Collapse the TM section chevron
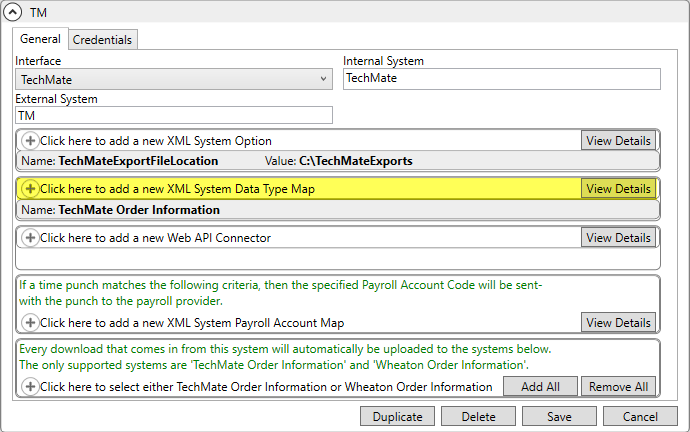 click(x=12, y=12)
